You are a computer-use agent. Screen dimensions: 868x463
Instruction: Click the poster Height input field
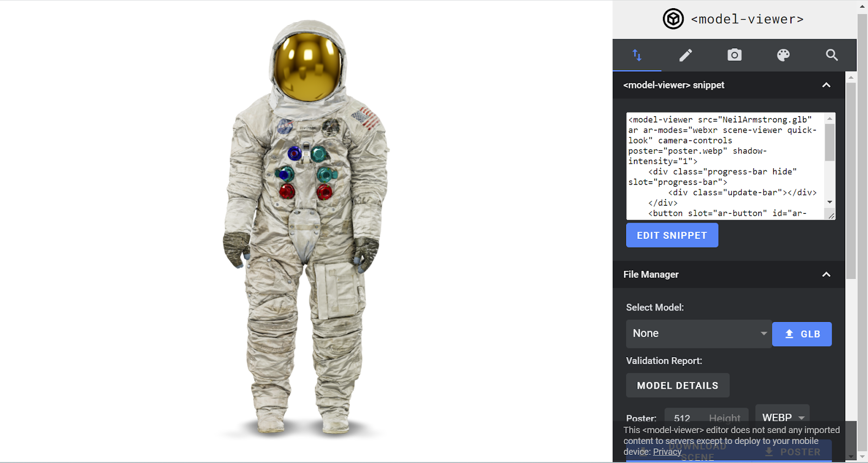click(x=725, y=418)
